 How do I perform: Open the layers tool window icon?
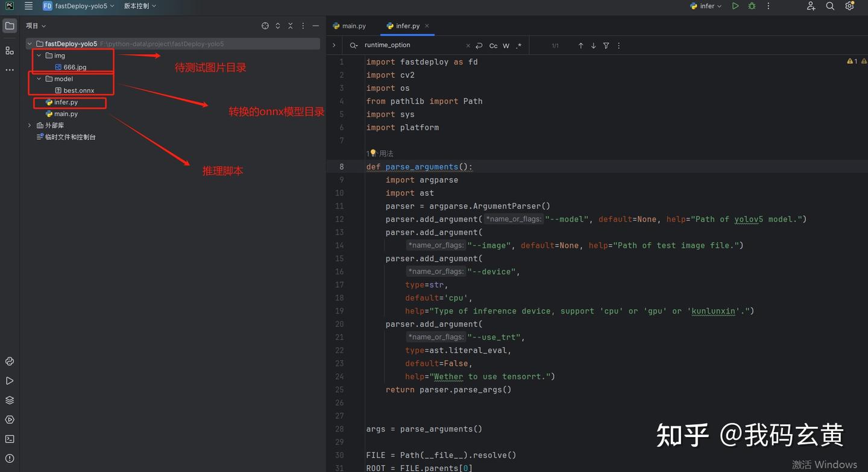click(x=10, y=400)
